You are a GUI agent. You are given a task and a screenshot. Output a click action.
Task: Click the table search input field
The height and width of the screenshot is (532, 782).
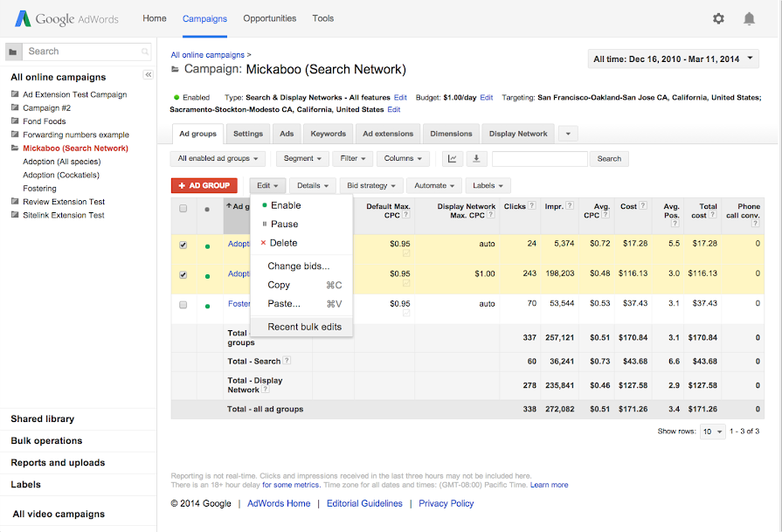(539, 159)
